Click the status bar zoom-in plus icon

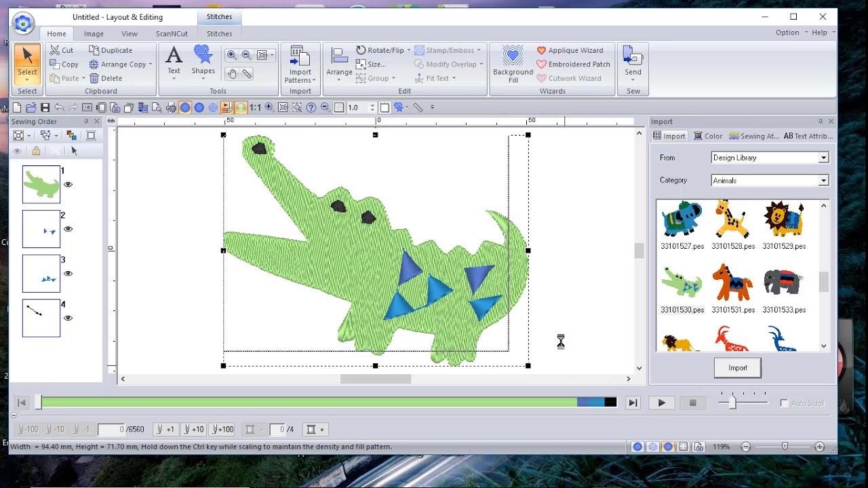pos(819,447)
